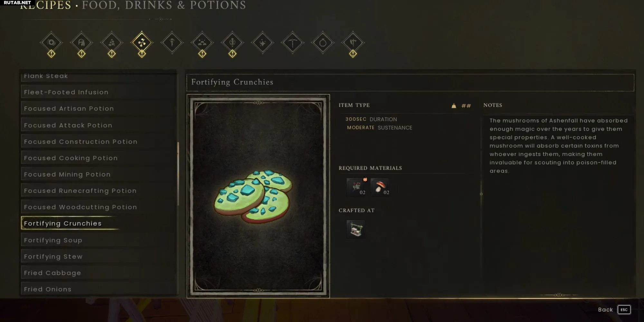This screenshot has height=322, width=644.
Task: Click the Fortifying Crunchies item artwork card
Action: click(x=258, y=196)
